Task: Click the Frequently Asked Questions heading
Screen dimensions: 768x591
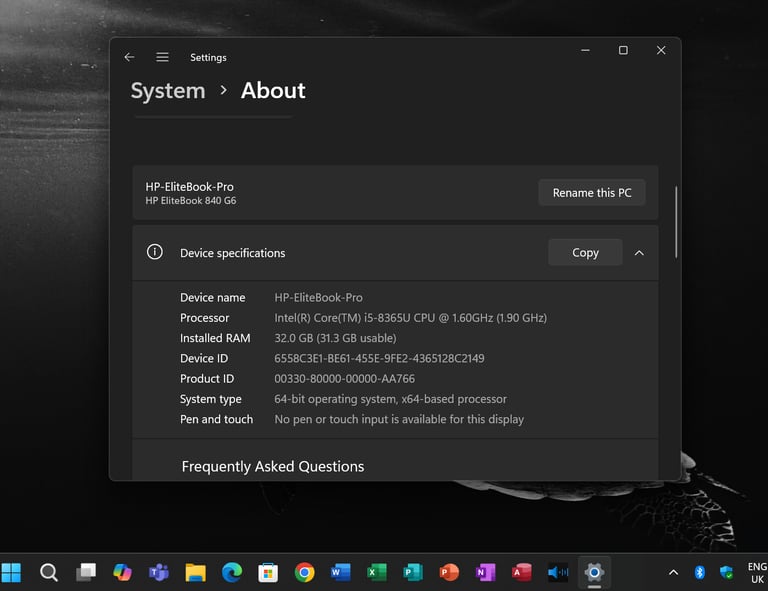Action: tap(273, 466)
